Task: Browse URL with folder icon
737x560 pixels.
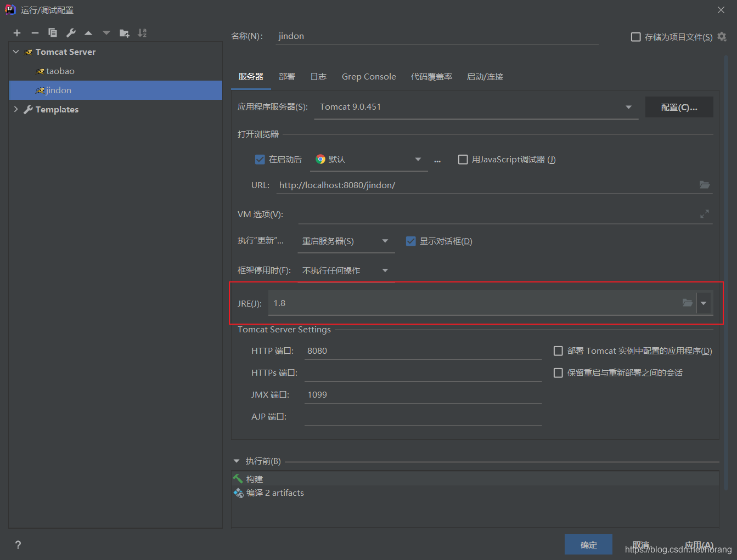Action: pos(705,185)
